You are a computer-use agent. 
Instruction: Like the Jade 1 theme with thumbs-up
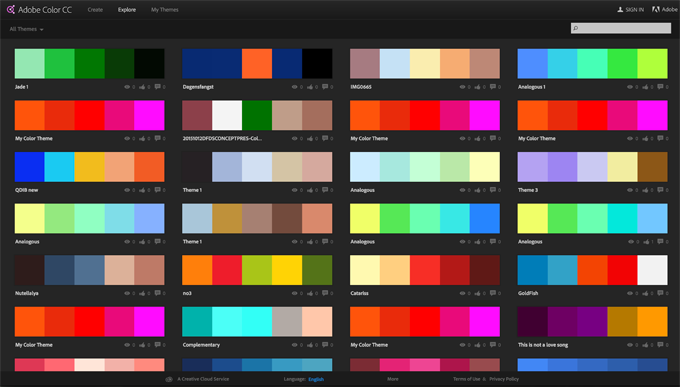coord(142,87)
